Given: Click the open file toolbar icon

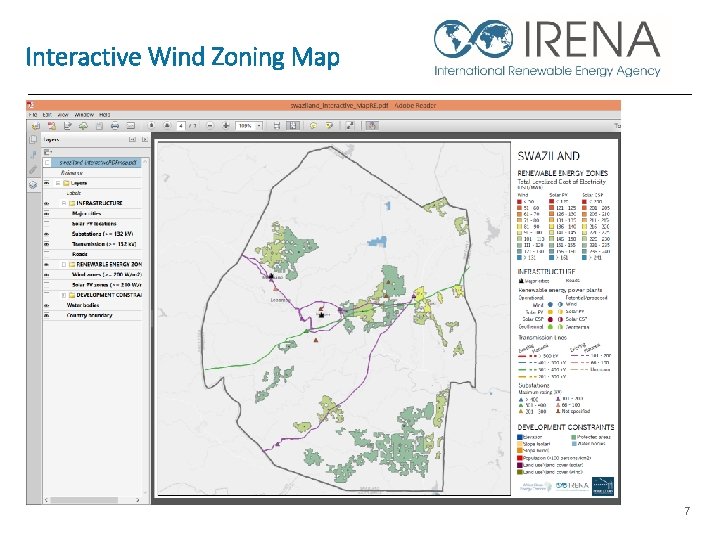Looking at the screenshot, I should coord(36,126).
